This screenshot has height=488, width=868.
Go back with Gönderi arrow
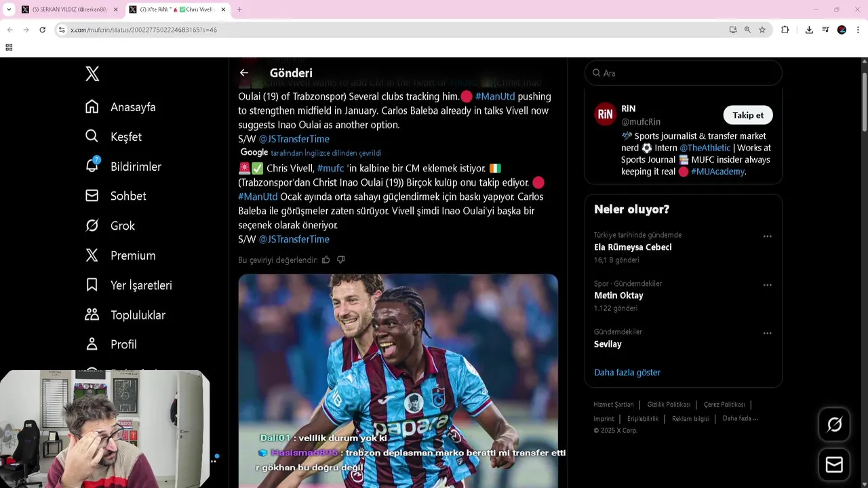tap(244, 73)
